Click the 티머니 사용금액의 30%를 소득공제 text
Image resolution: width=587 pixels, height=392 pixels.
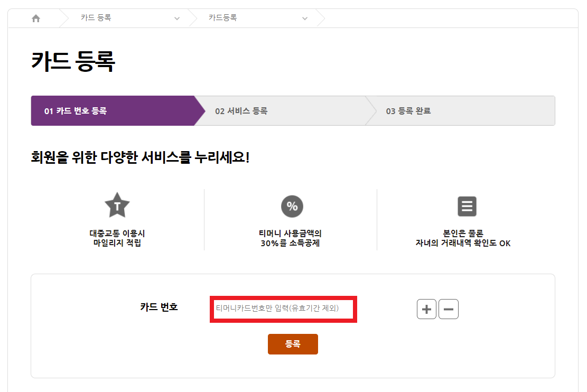pyautogui.click(x=290, y=238)
